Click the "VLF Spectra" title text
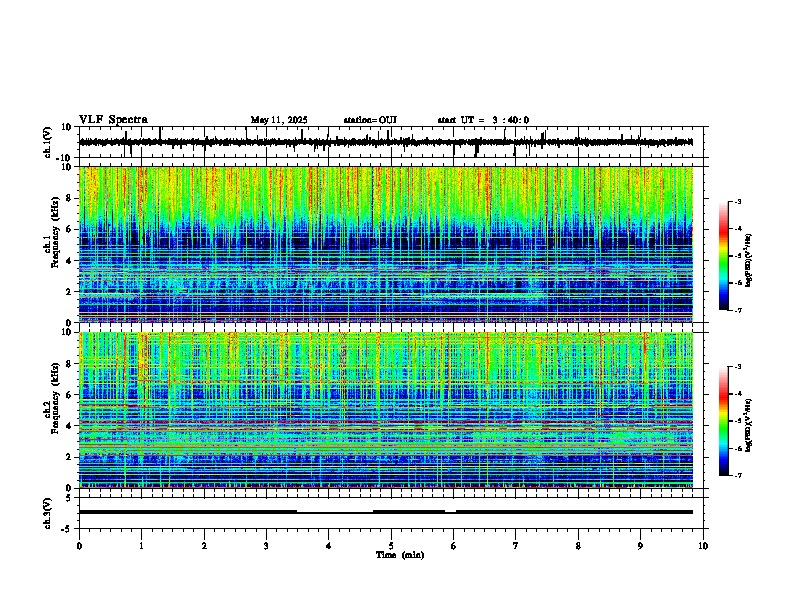 (113, 120)
